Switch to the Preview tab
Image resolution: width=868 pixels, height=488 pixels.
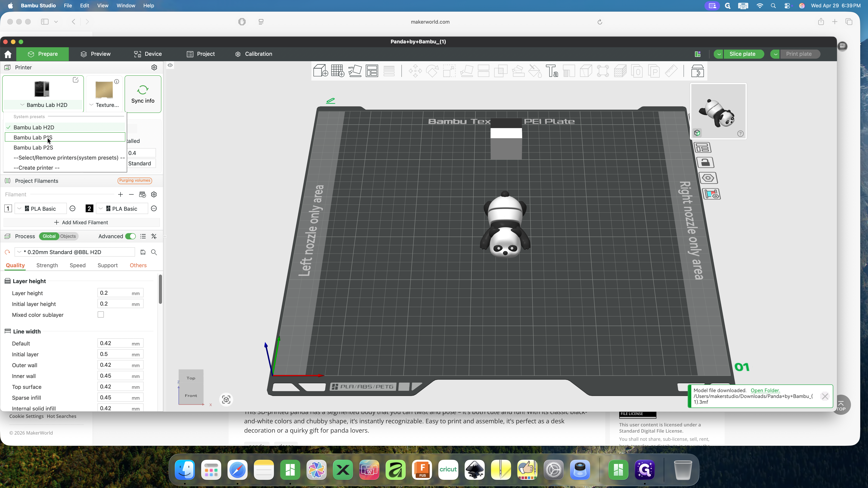(x=96, y=54)
